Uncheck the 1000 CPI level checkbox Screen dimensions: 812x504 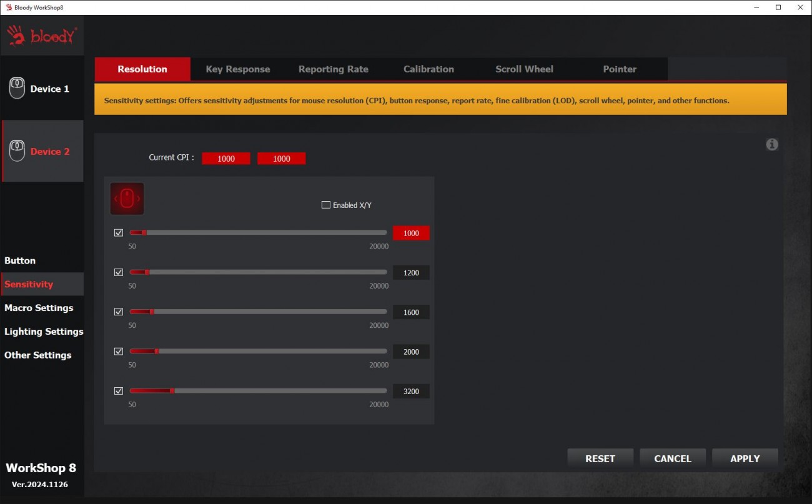point(119,233)
